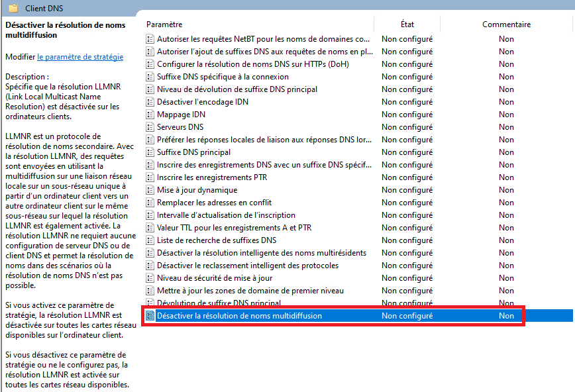Select Valeur TTL pour les enregistrements A et PTR
This screenshot has height=392, width=575.
[x=234, y=228]
